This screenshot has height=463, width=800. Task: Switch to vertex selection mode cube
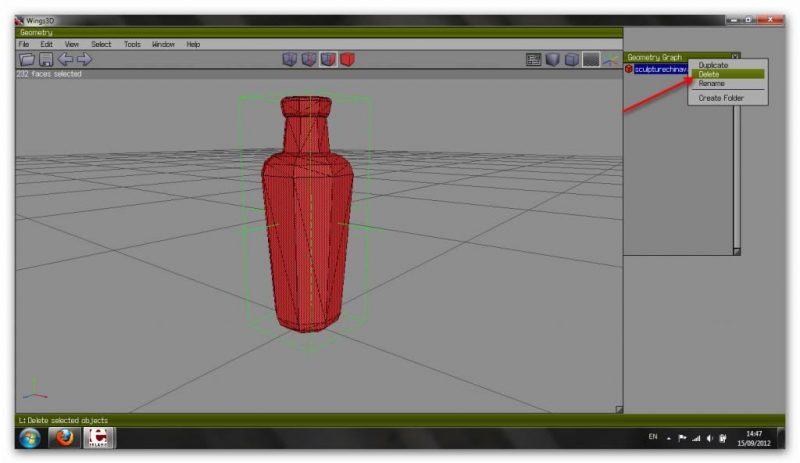point(290,60)
